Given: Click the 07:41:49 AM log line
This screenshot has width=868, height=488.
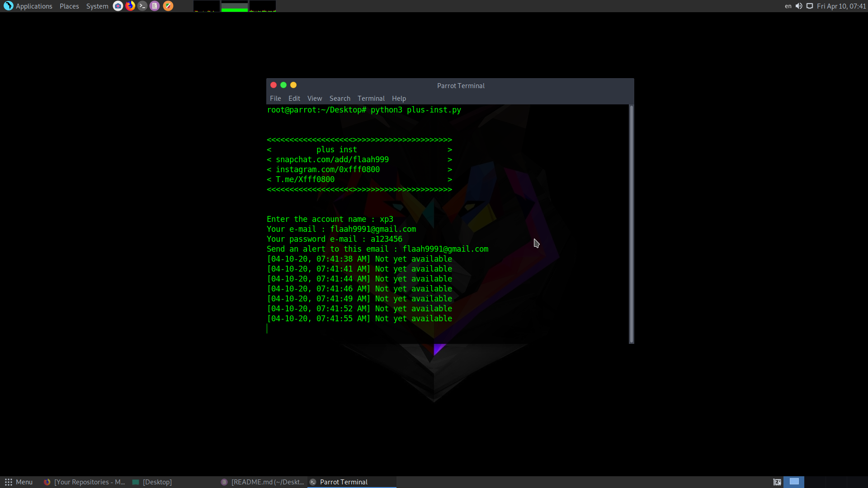Looking at the screenshot, I should coord(359,299).
